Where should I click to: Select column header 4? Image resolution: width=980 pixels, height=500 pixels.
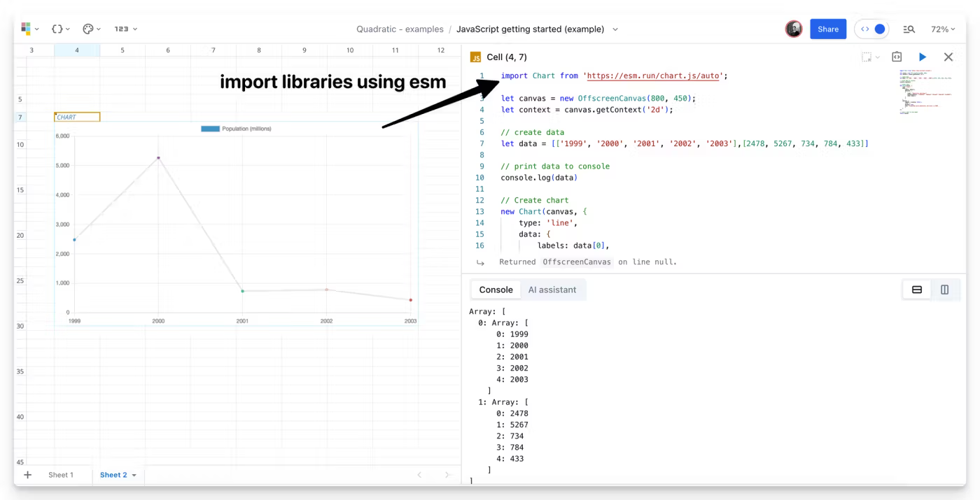77,50
